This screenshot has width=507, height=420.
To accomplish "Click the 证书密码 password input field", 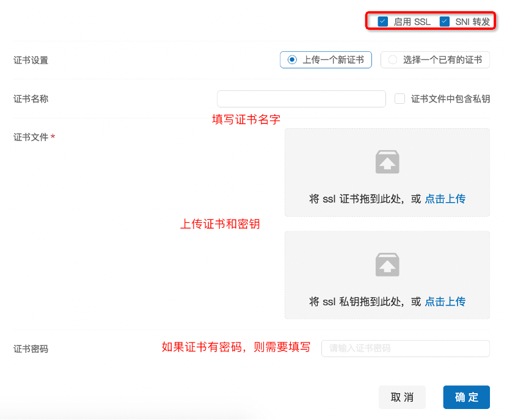I will coord(405,349).
